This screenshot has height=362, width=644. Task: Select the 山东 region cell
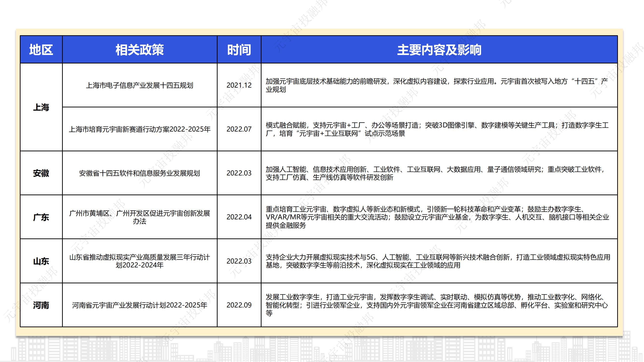pos(41,261)
